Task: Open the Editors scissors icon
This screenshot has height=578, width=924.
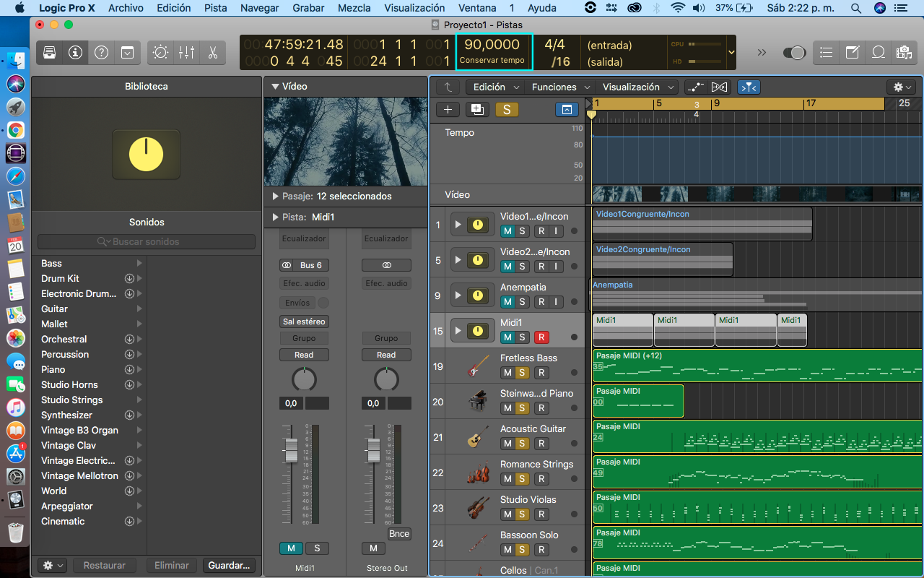Action: [x=212, y=53]
